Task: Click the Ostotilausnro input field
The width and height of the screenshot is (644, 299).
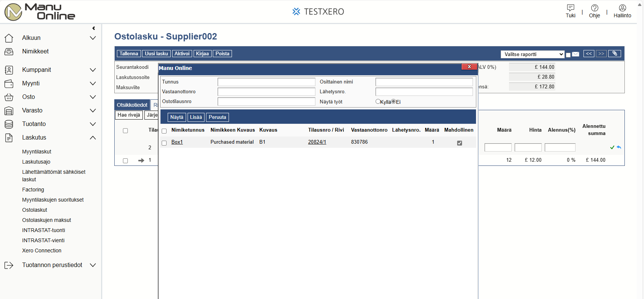Action: tap(267, 102)
